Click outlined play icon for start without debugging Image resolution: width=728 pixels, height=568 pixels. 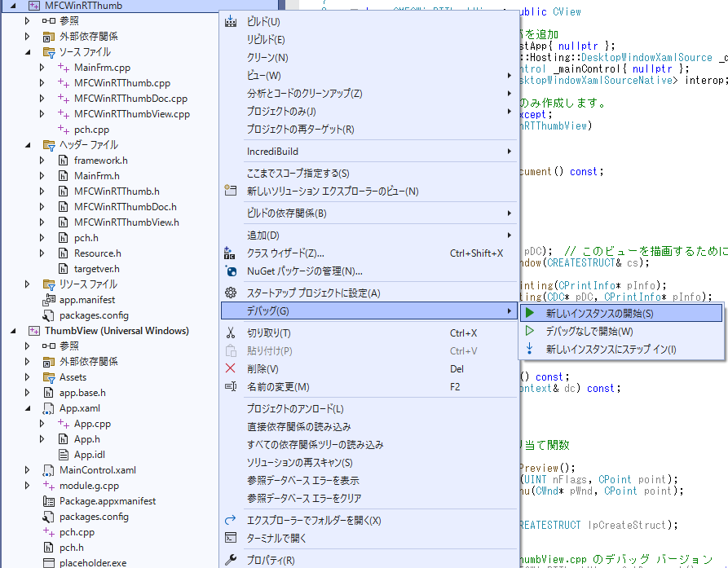[530, 331]
